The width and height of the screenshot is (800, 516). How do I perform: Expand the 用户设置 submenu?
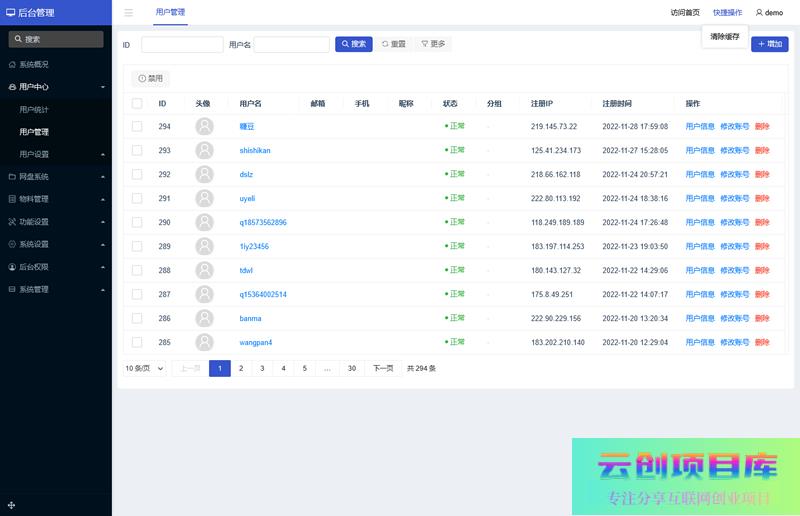click(56, 154)
